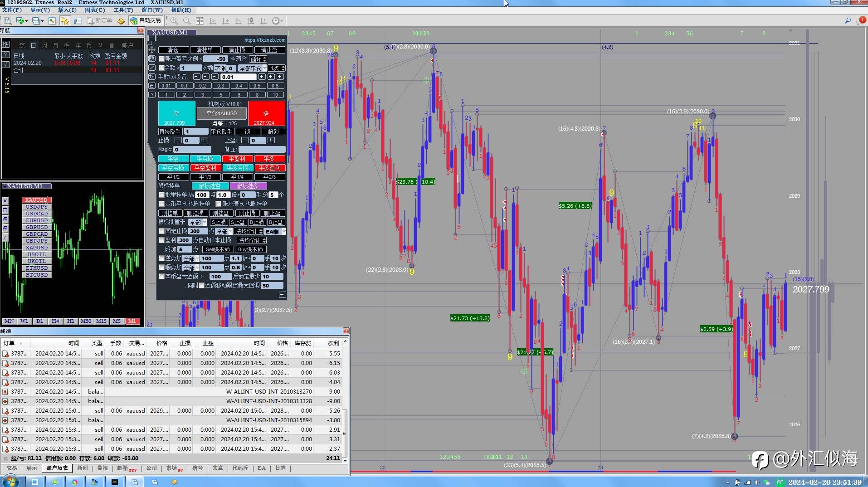The image size is (868, 487).
Task: Zoom in on the chart
Action: coord(174,20)
